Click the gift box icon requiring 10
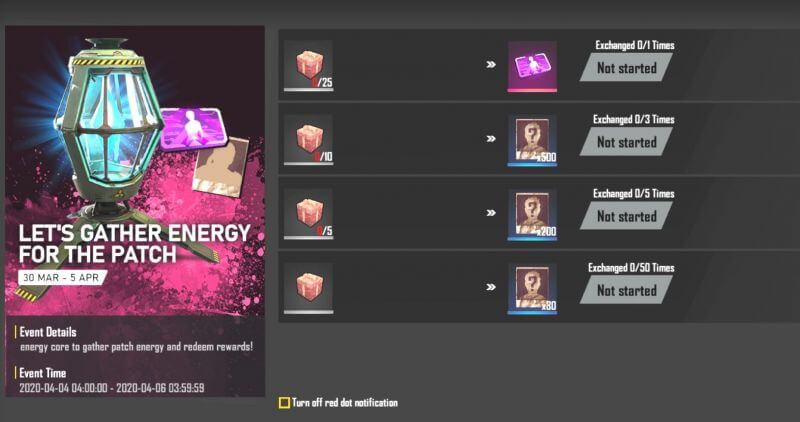 (308, 140)
